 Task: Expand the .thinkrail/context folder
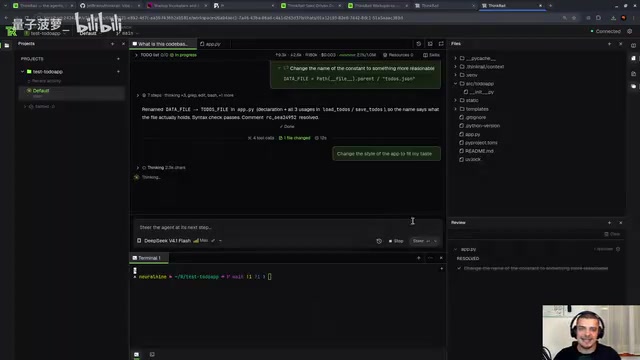click(456, 67)
